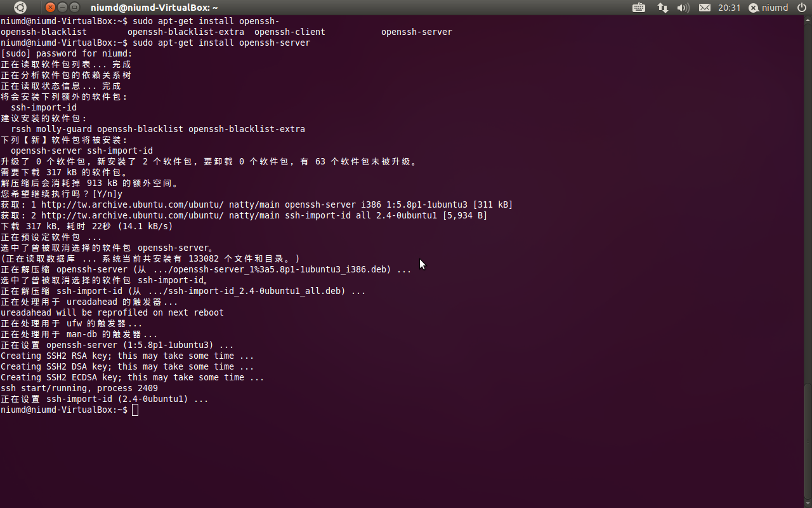Screen dimensions: 812x508
Task: Click the '正在设置 ssh-import-id (2.4-0ubuntu1)' line
Action: [x=105, y=399]
